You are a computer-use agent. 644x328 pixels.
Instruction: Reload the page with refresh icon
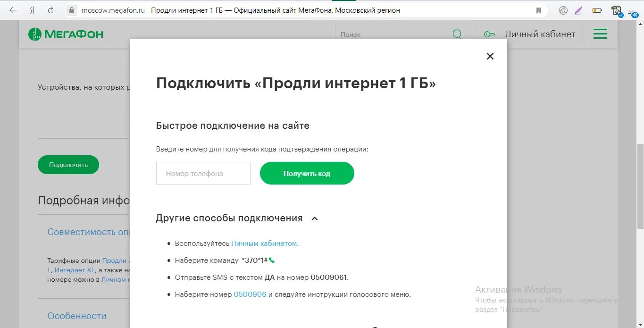[51, 10]
